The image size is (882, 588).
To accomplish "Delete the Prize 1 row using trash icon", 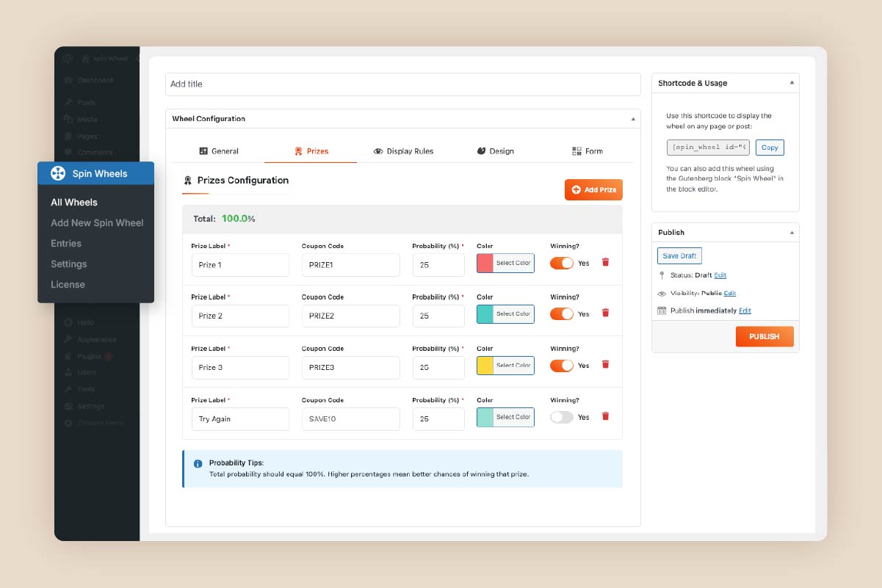I will tap(605, 262).
